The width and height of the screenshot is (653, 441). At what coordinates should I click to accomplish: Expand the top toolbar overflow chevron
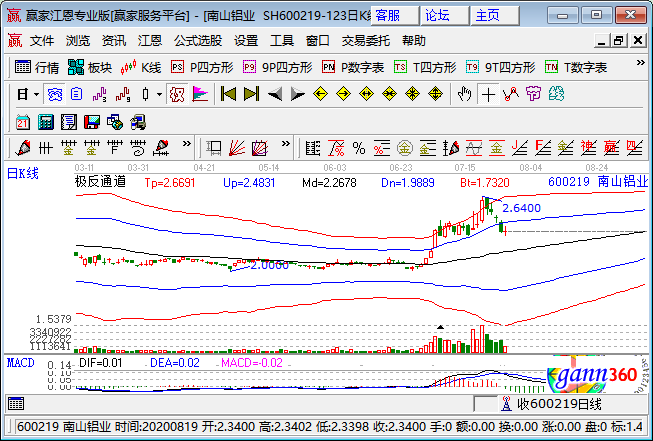[641, 63]
